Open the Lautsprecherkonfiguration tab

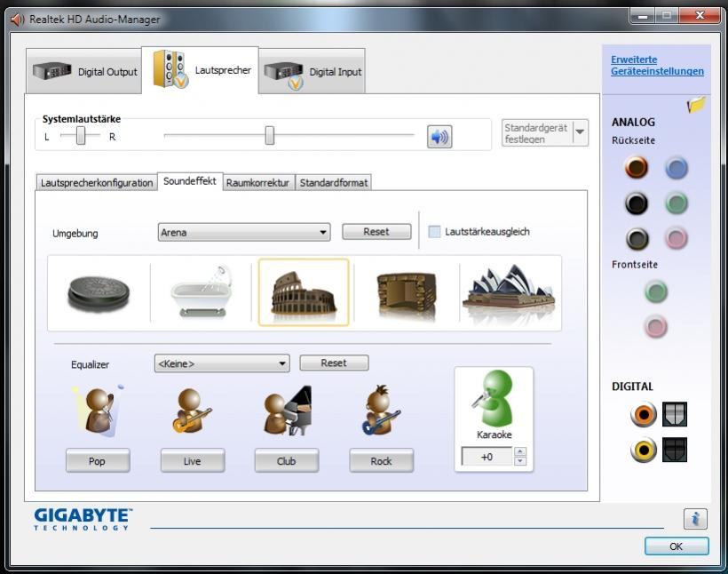(x=97, y=183)
